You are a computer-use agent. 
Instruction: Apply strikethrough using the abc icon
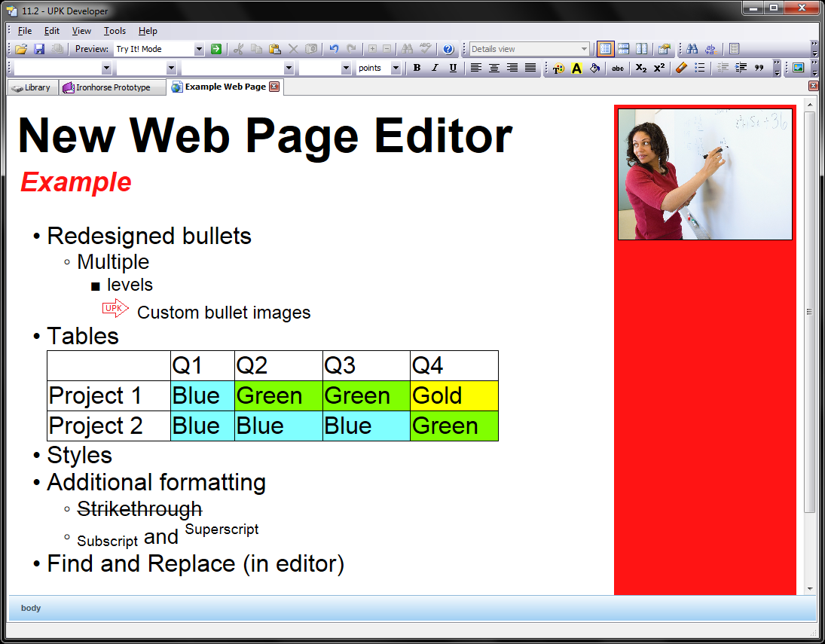point(618,68)
